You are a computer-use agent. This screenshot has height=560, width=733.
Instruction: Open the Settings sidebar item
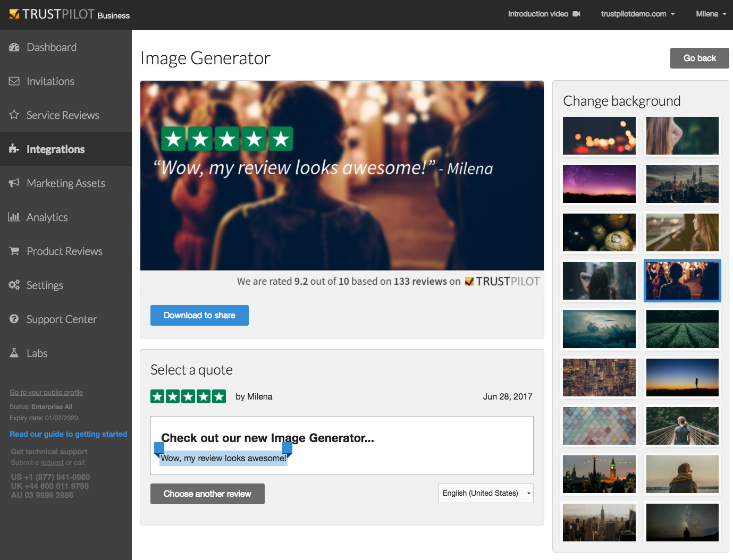66,285
